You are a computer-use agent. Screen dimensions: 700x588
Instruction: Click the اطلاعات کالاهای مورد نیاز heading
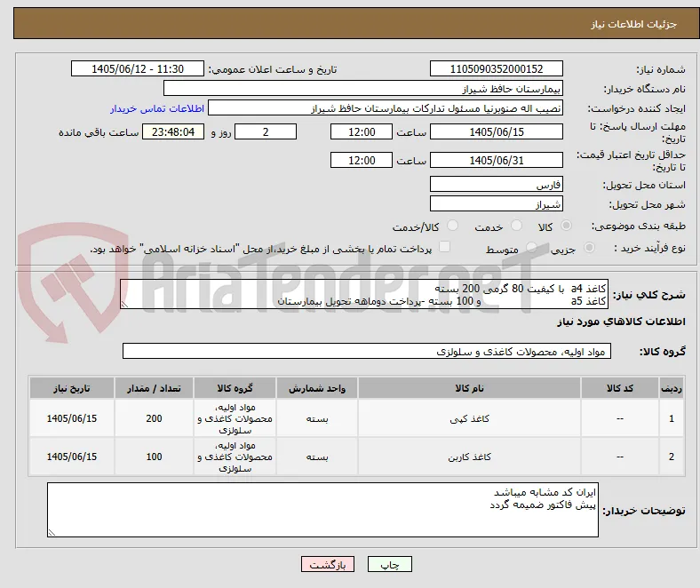click(621, 322)
